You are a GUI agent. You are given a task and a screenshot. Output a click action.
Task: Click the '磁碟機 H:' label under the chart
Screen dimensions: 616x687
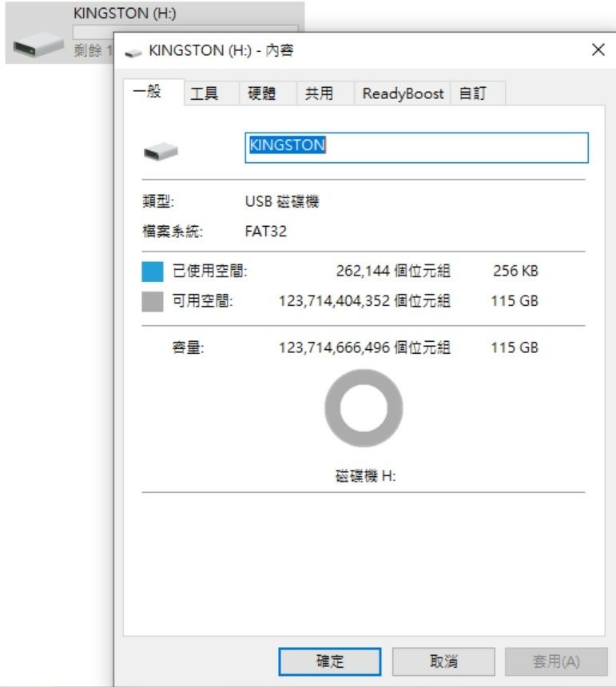coord(365,475)
